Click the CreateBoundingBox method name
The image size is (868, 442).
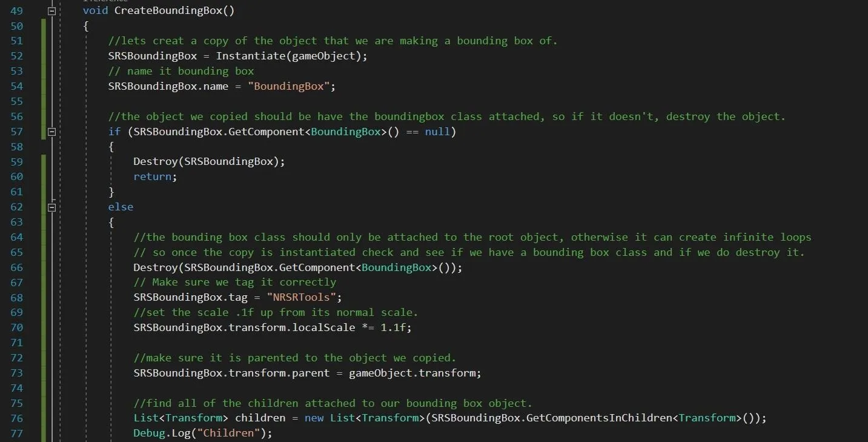tap(168, 11)
